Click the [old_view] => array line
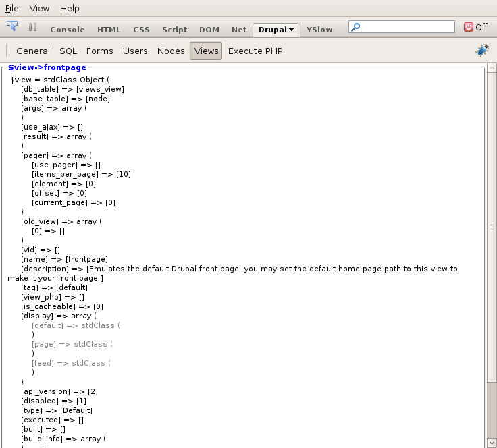This screenshot has height=448, width=497. (61, 221)
